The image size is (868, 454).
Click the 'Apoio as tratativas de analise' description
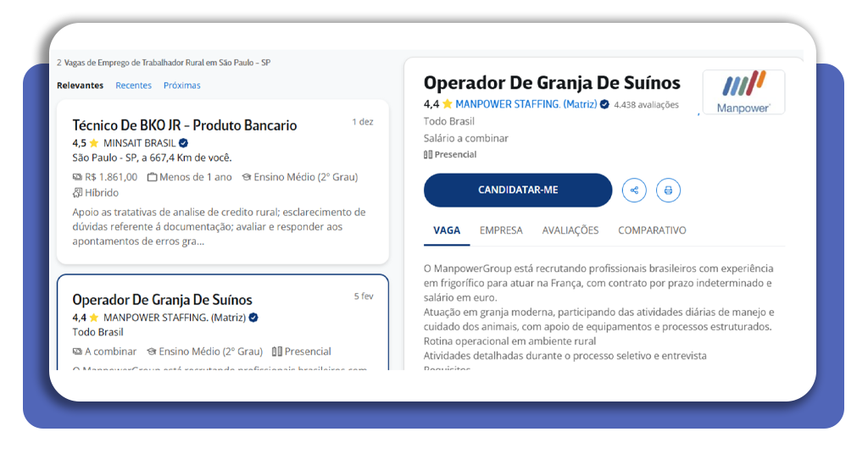(220, 227)
